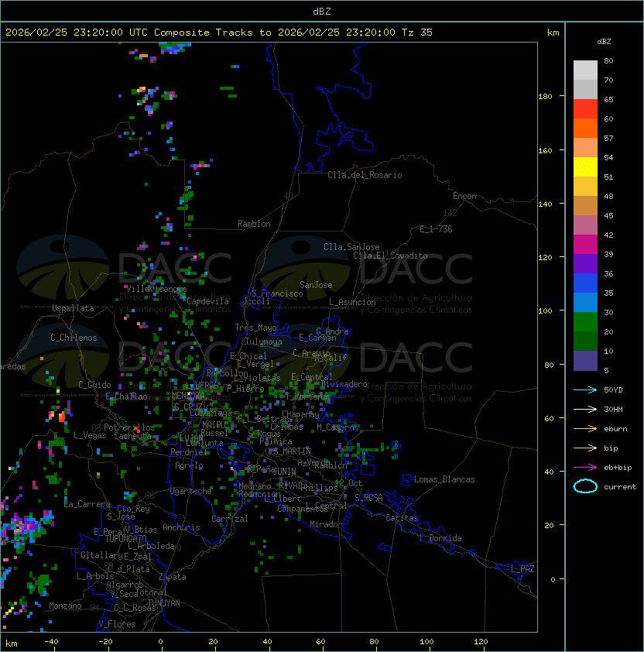
Task: Select the yellow 51-54 dBZ color swatch
Action: (x=585, y=166)
